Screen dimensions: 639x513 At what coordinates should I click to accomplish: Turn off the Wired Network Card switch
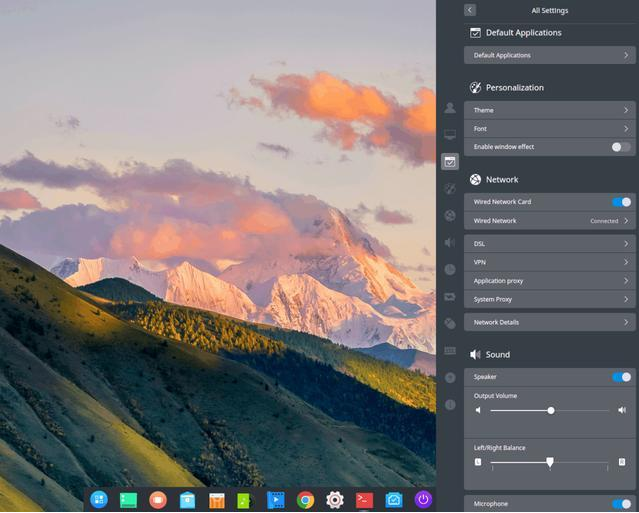pos(621,202)
